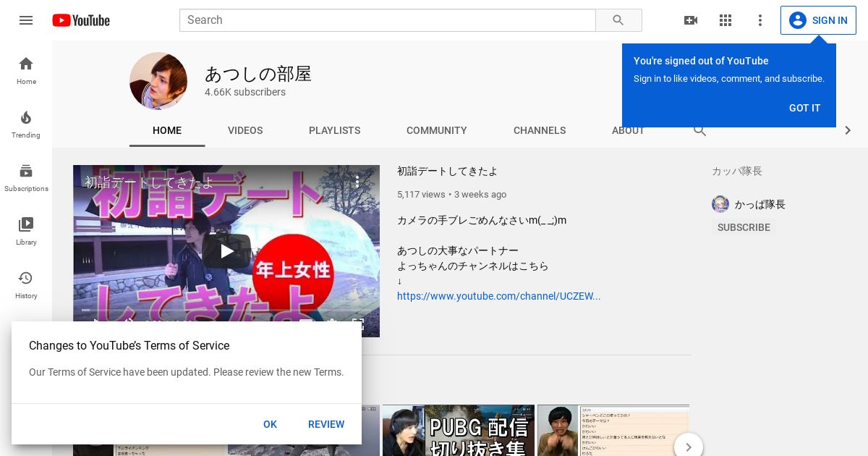Open the youtube.com/channel/UCZEW link
Viewport: 868px width, 456px height.
pos(498,296)
